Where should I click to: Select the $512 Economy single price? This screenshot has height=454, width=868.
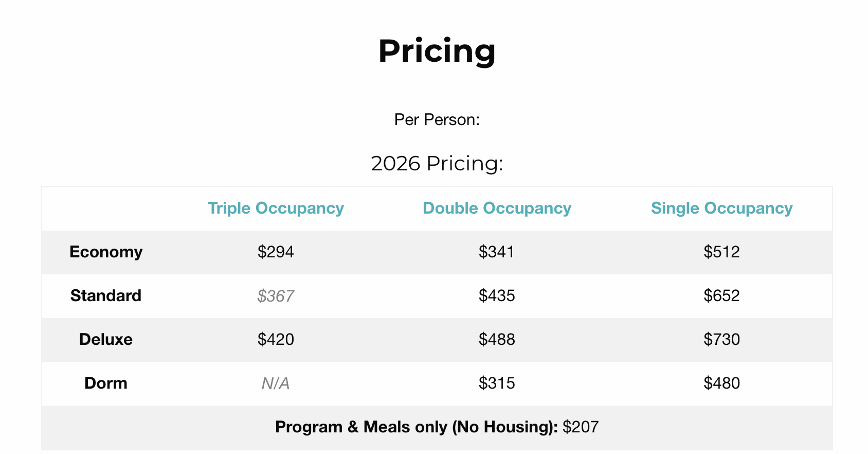pos(721,252)
